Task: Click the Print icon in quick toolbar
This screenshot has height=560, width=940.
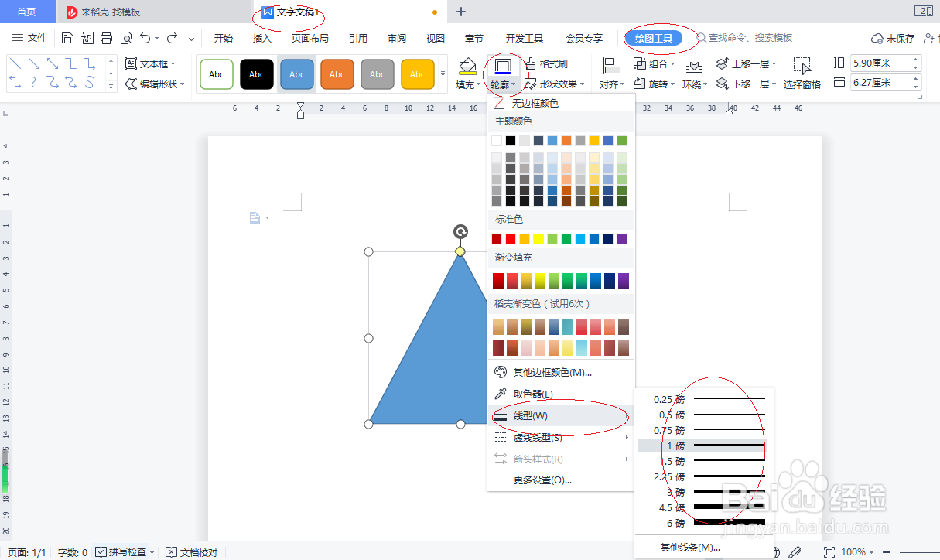Action: click(107, 38)
